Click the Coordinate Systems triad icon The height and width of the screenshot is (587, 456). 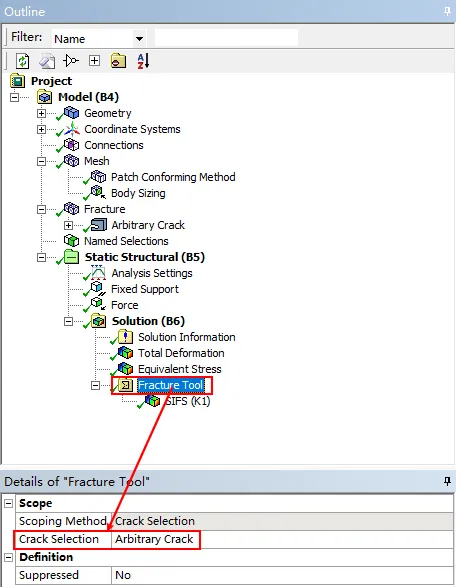pos(72,129)
